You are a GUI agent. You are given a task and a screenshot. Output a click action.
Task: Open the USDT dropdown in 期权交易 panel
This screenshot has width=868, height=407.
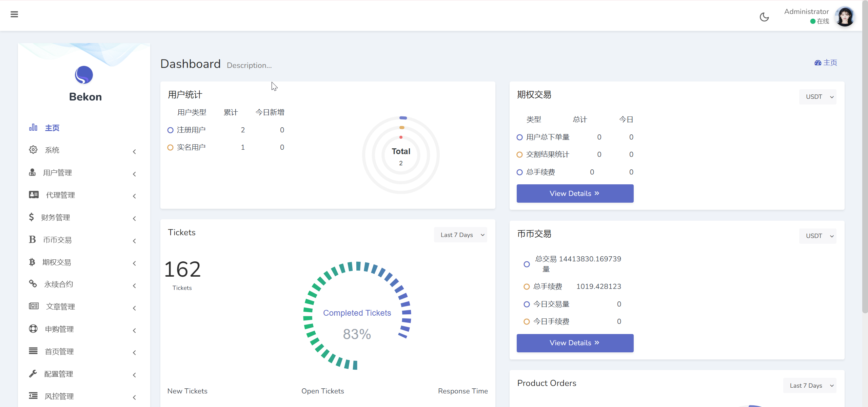[x=817, y=96]
